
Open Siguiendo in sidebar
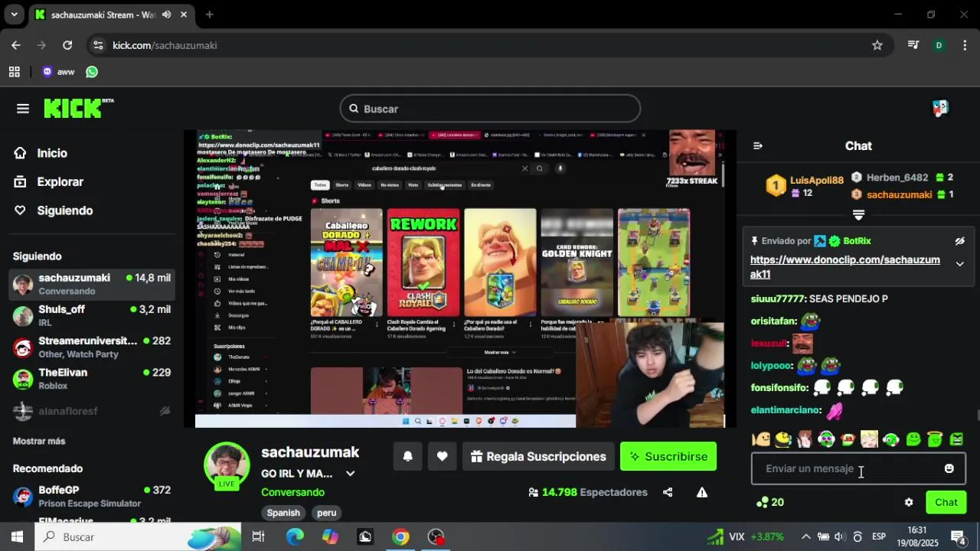pos(64,210)
